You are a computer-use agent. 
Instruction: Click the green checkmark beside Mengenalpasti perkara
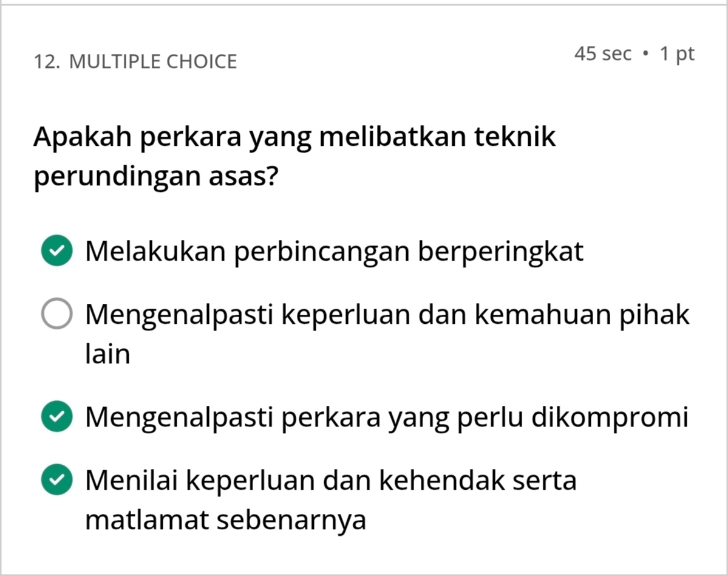pyautogui.click(x=57, y=417)
